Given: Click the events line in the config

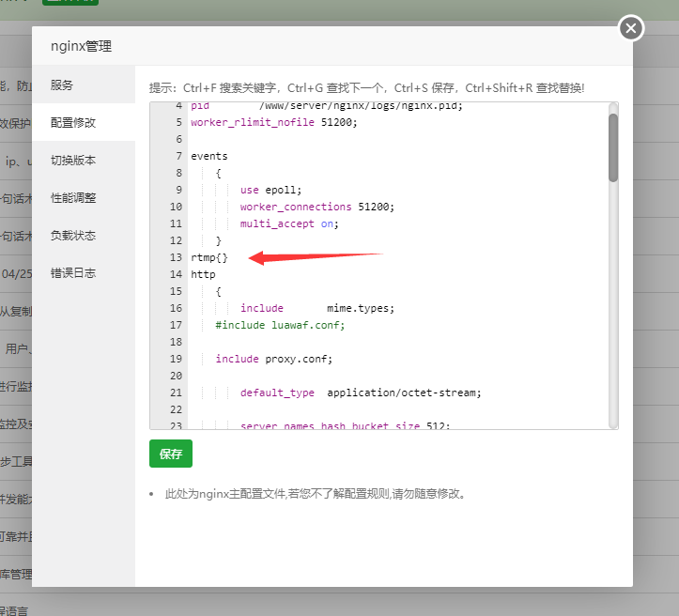Looking at the screenshot, I should click(209, 156).
